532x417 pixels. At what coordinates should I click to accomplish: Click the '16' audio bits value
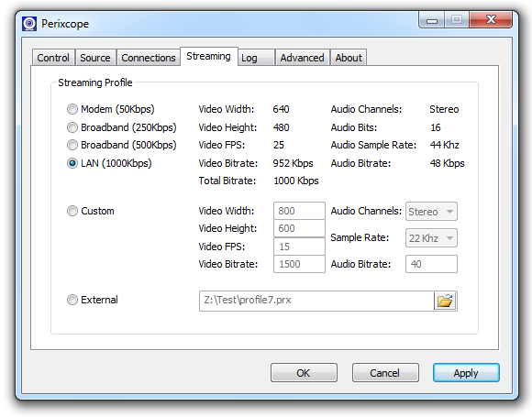(x=436, y=127)
